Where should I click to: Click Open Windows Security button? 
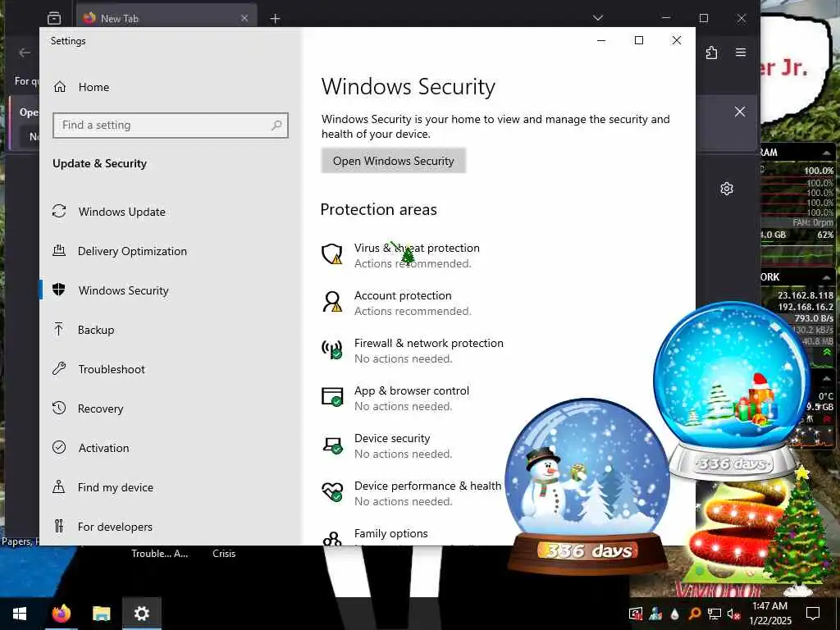coord(393,161)
